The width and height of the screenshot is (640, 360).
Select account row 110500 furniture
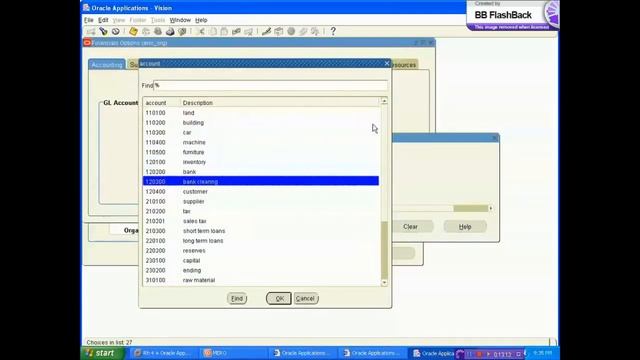261,152
